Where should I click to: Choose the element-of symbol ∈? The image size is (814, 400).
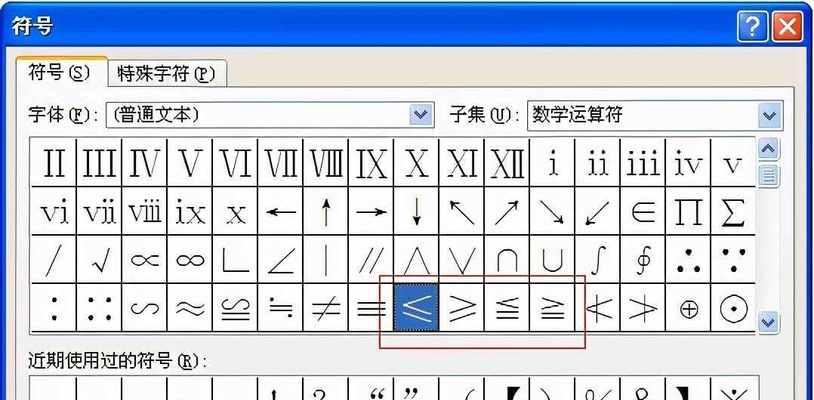[x=643, y=211]
